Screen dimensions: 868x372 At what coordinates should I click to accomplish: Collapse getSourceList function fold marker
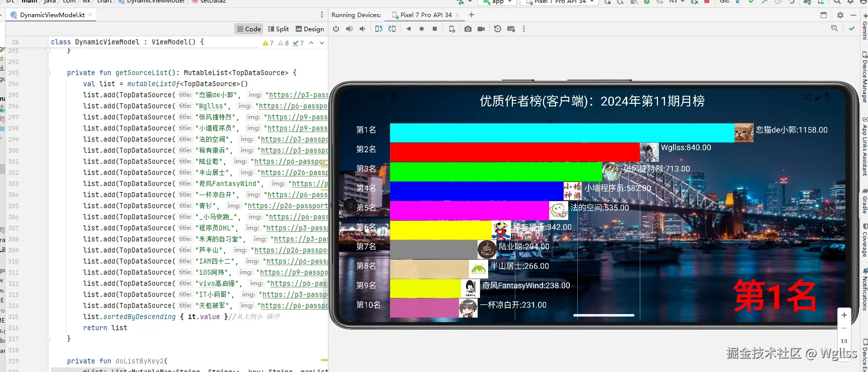point(48,73)
